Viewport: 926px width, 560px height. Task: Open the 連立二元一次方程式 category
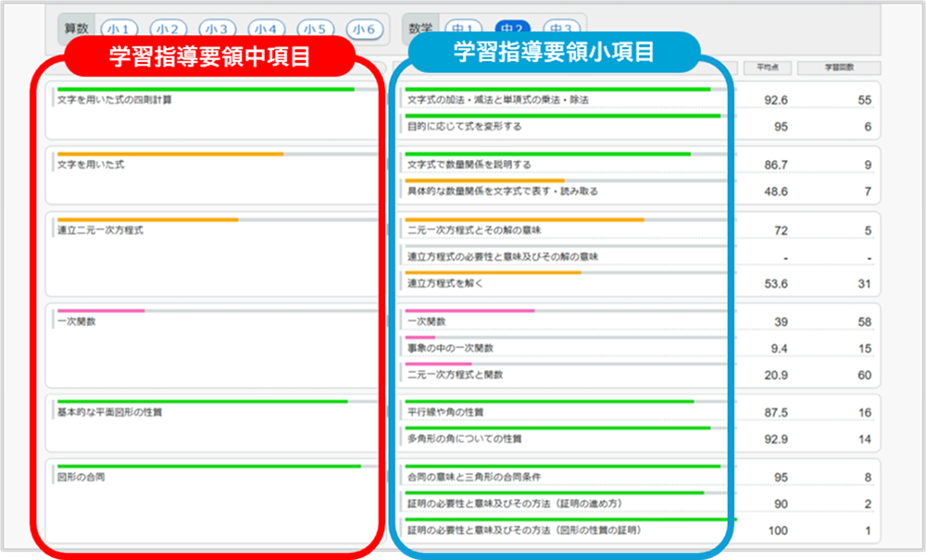tap(100, 230)
